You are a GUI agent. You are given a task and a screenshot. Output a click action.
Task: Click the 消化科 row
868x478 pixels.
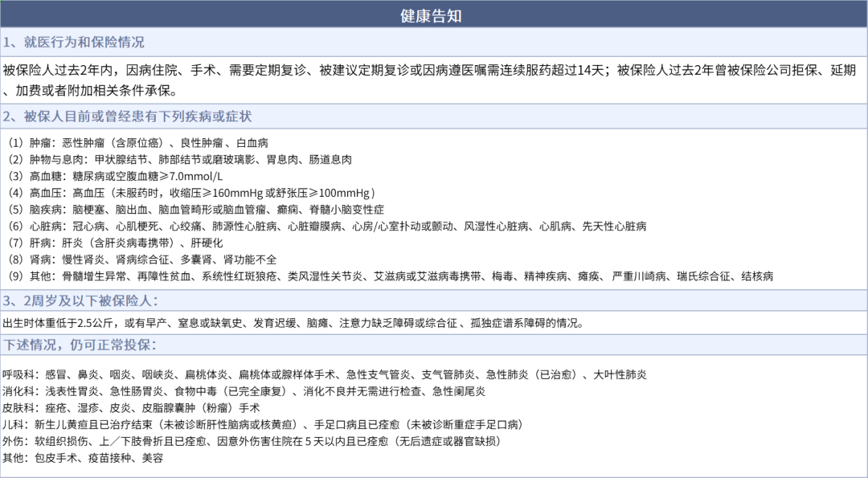(244, 391)
